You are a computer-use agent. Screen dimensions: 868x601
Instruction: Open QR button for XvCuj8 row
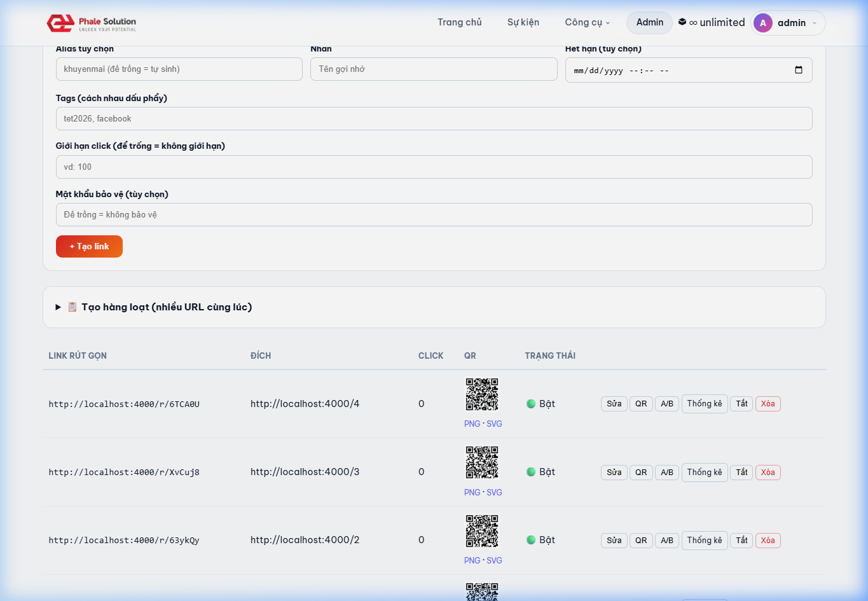coord(641,473)
